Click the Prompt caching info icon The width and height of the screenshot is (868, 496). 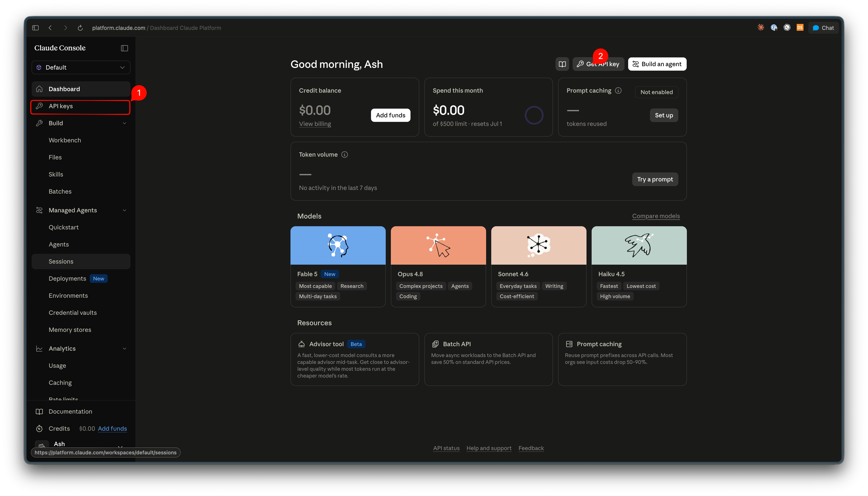[x=618, y=91]
